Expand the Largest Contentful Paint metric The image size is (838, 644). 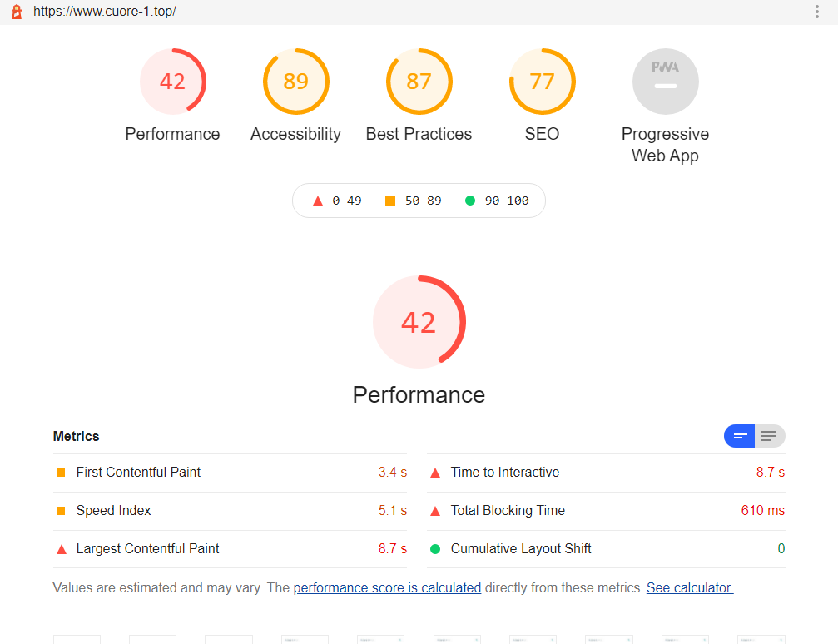pos(147,549)
